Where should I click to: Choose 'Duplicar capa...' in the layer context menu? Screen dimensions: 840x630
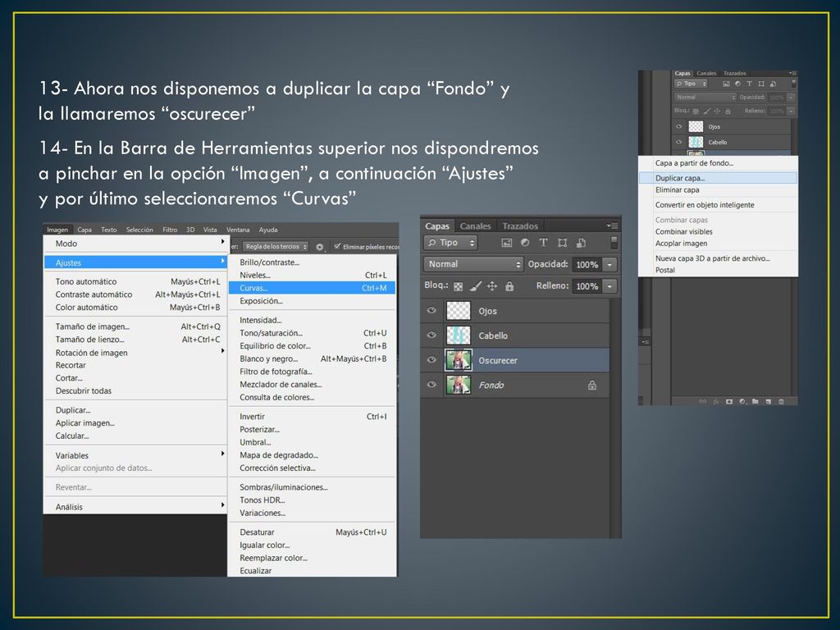[718, 178]
